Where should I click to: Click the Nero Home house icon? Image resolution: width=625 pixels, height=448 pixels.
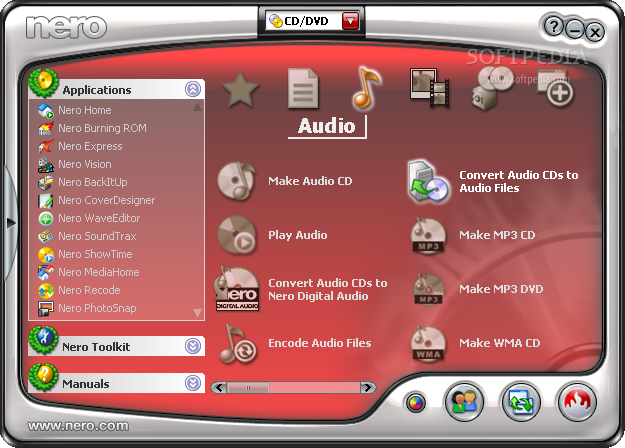pos(46,110)
